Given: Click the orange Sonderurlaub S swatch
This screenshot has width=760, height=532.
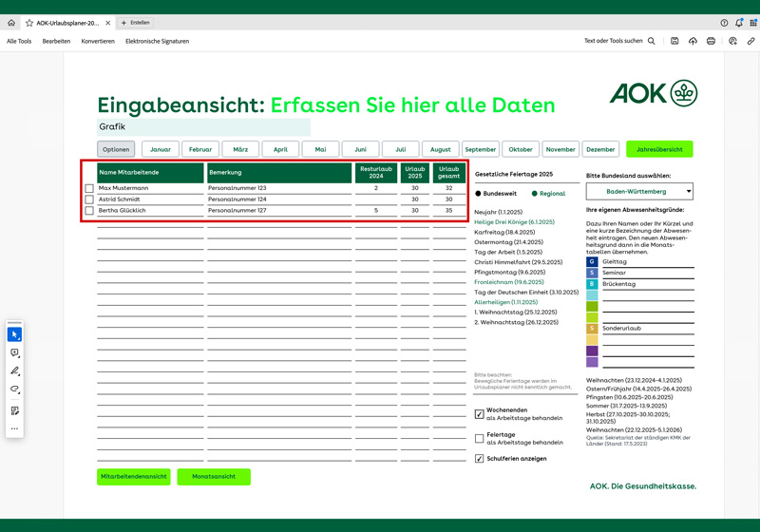Looking at the screenshot, I should (x=592, y=329).
